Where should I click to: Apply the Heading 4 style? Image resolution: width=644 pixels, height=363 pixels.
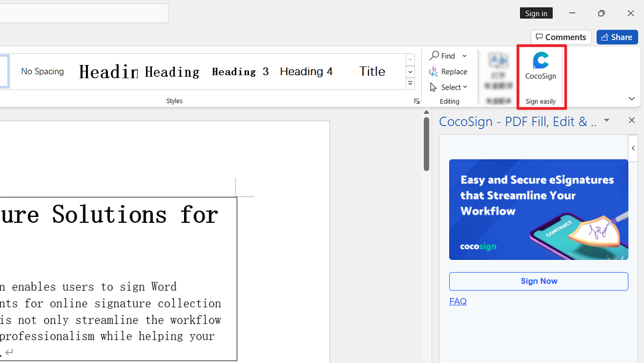coord(306,71)
